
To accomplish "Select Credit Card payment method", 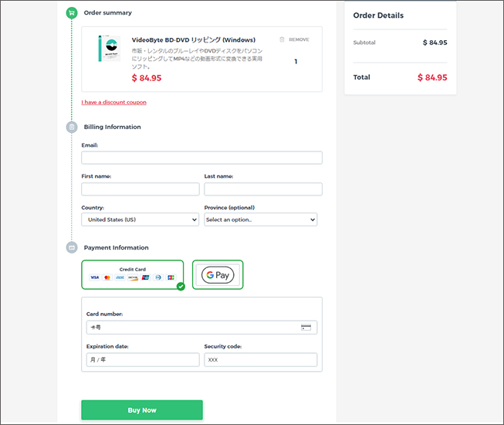I will (133, 275).
